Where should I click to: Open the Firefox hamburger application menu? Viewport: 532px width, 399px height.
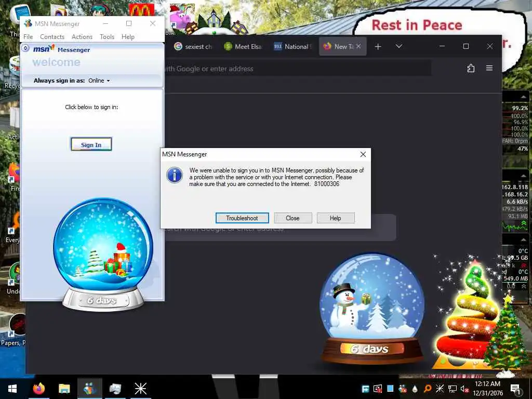pyautogui.click(x=489, y=68)
